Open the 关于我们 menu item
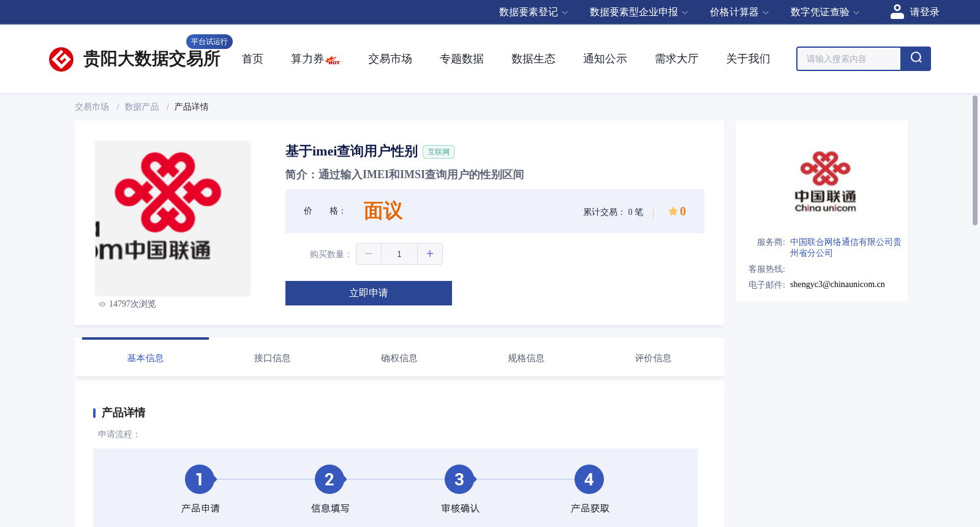Screen dimensions: 980x527 [748, 59]
